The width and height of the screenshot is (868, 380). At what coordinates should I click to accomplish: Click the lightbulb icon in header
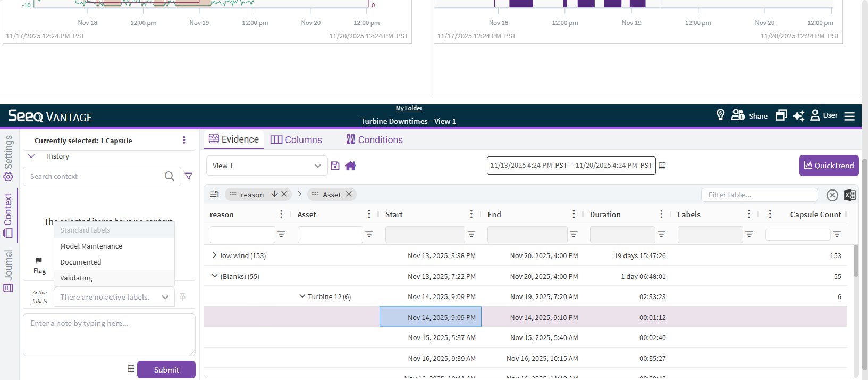coord(720,115)
